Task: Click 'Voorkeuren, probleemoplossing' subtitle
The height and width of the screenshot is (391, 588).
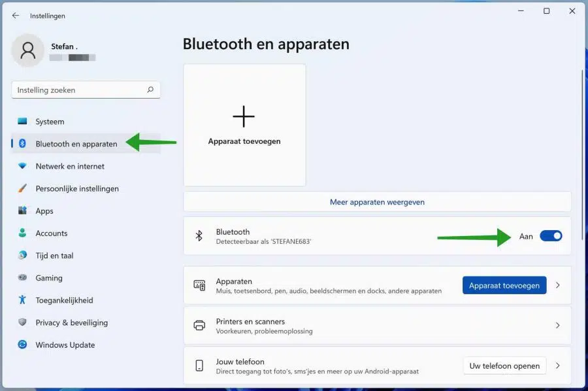Action: [264, 331]
